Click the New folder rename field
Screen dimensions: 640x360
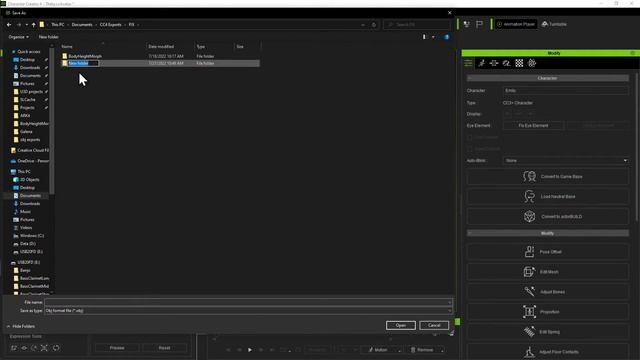pos(83,63)
